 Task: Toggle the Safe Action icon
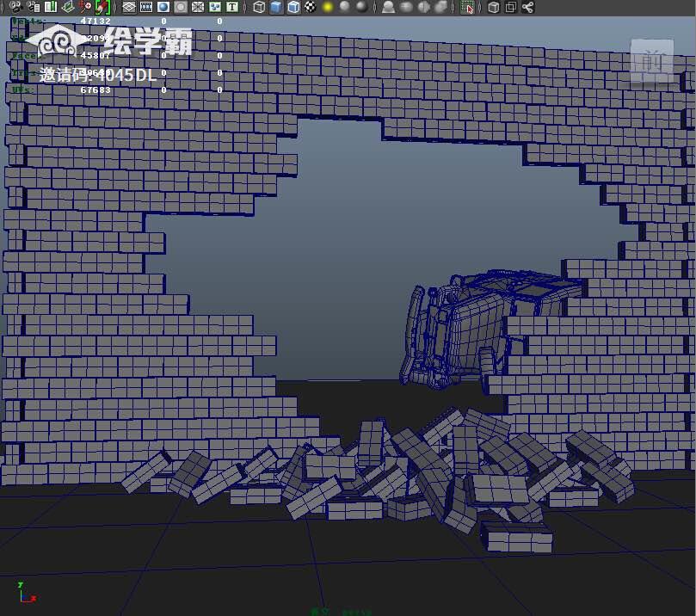click(215, 7)
